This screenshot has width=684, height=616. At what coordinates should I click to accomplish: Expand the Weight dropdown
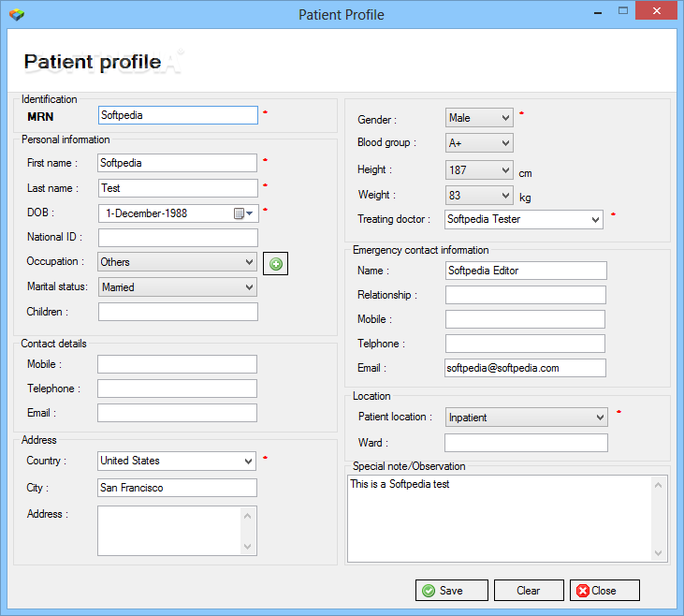pos(479,195)
